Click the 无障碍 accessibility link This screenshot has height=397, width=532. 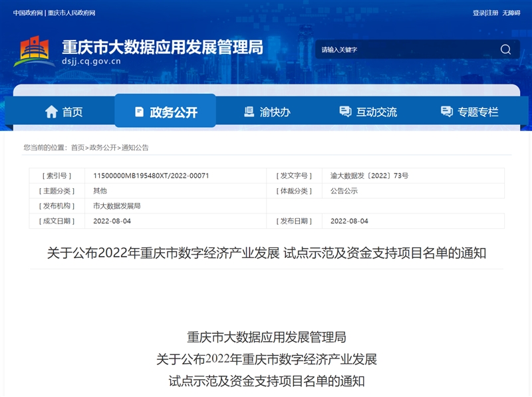pos(511,13)
